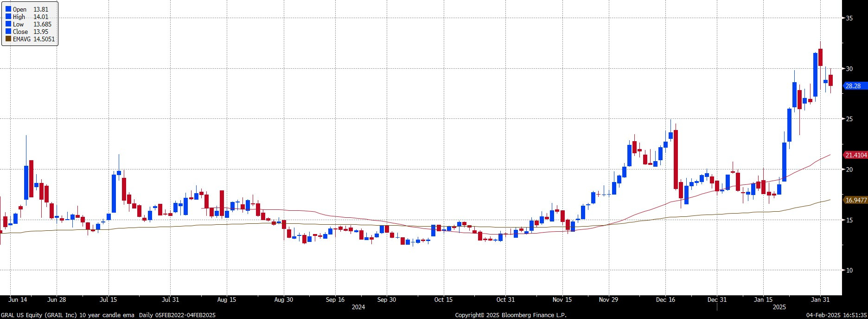Select the Open 13.81 legend value

click(x=41, y=9)
